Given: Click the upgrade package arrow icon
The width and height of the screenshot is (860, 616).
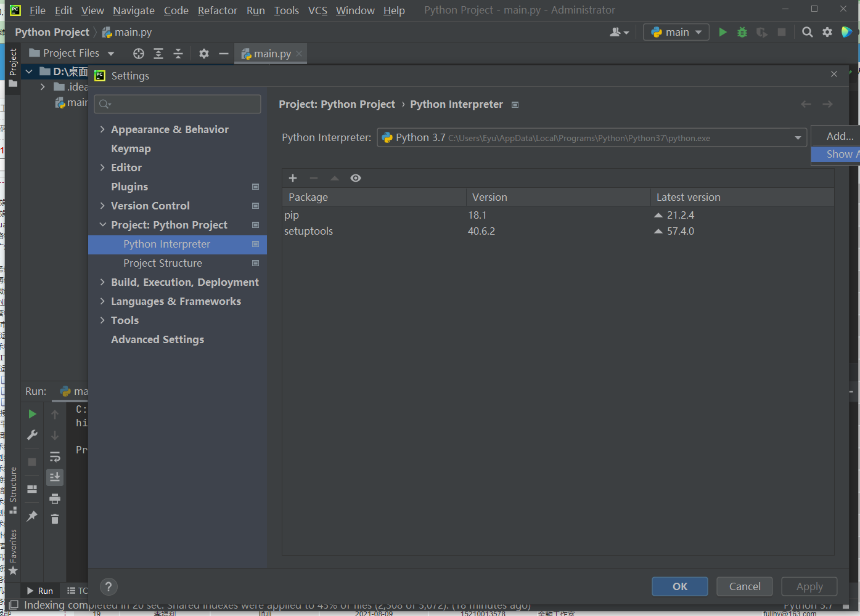Looking at the screenshot, I should click(335, 178).
